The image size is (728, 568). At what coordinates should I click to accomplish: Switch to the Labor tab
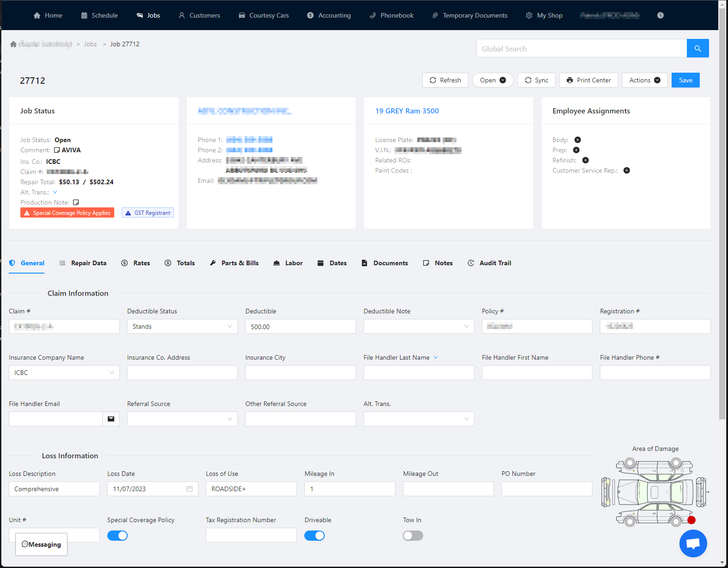point(288,263)
